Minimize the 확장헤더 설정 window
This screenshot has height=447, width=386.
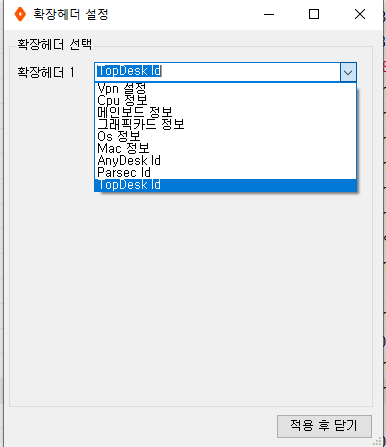coord(269,14)
